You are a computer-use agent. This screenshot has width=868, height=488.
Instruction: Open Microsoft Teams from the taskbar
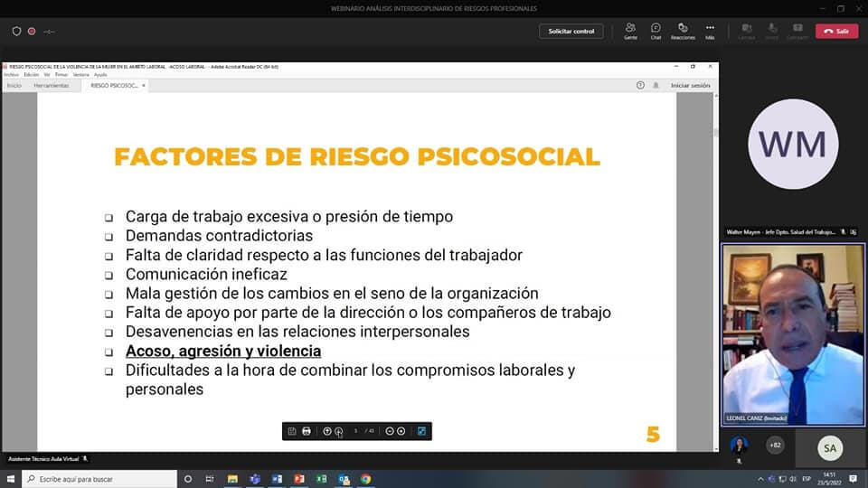[255, 479]
